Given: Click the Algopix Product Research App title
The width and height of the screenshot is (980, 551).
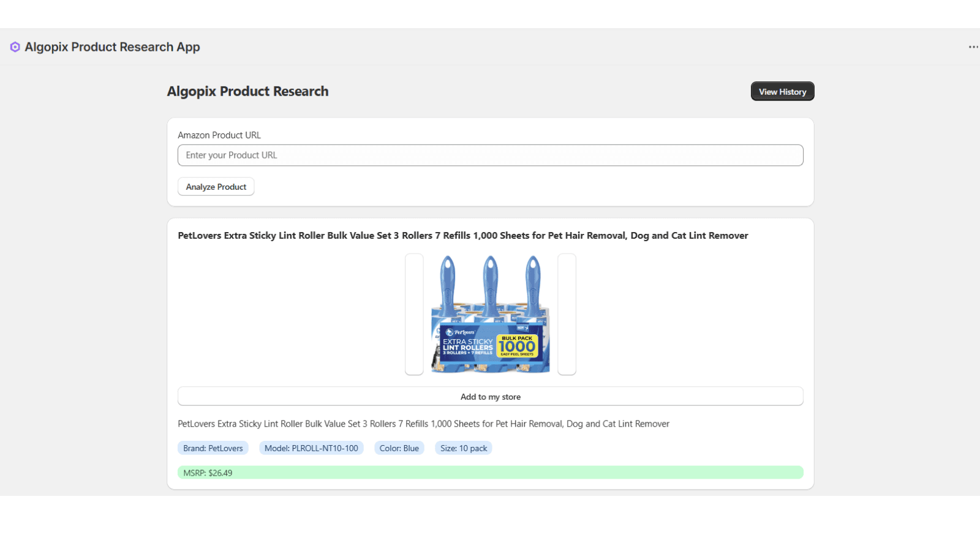Looking at the screenshot, I should (112, 47).
